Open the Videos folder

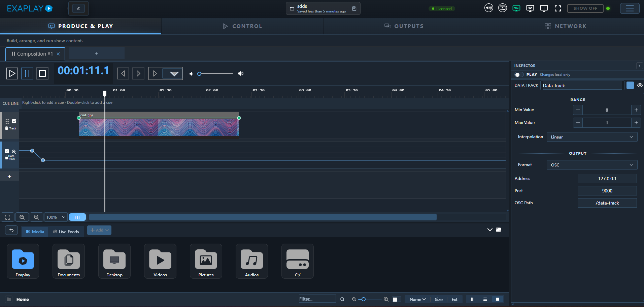160,261
